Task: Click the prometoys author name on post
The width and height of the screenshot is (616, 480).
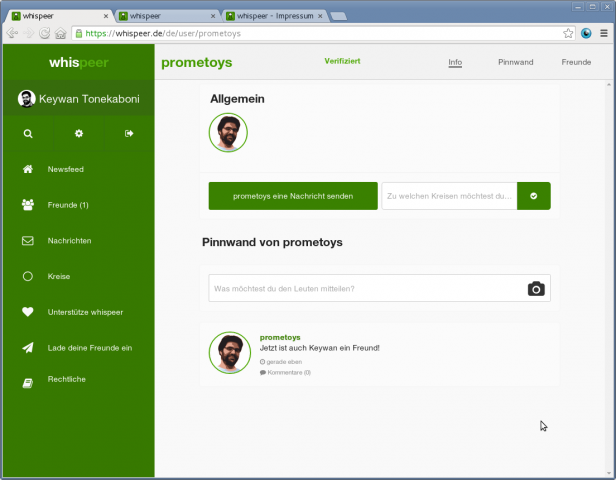Action: (280, 337)
